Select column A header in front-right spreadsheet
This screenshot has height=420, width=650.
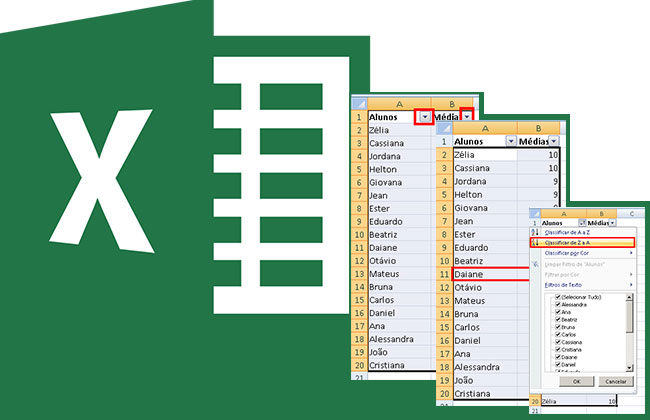[563, 214]
